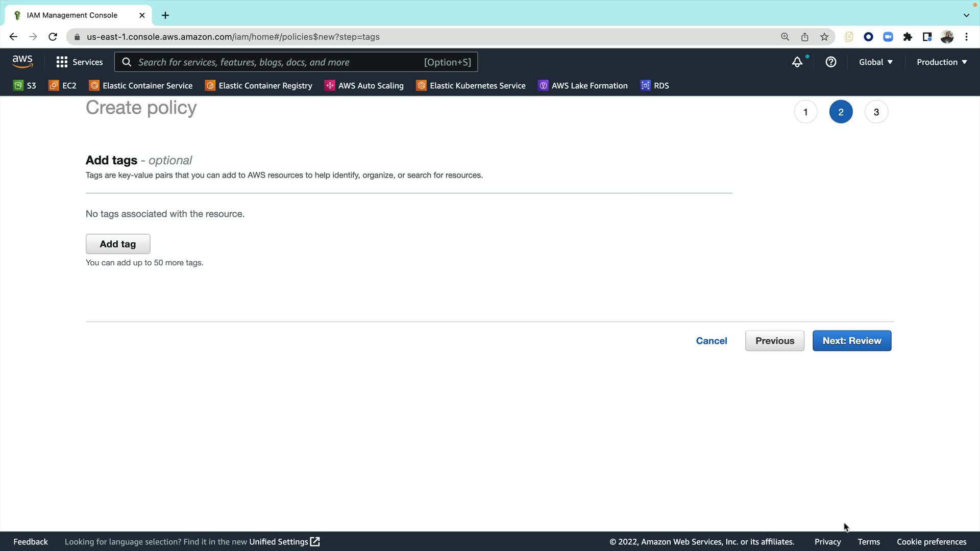Jump to step 3 of wizard

click(876, 112)
